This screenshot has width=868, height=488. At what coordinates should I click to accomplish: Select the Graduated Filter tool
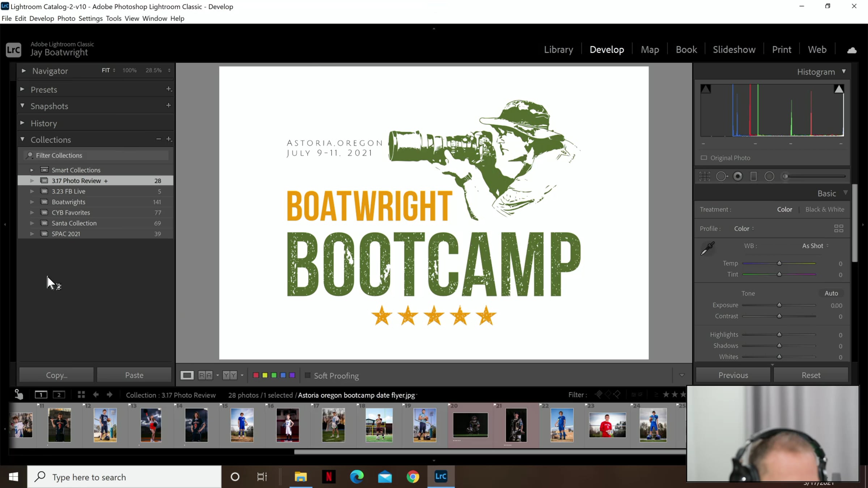click(x=754, y=176)
